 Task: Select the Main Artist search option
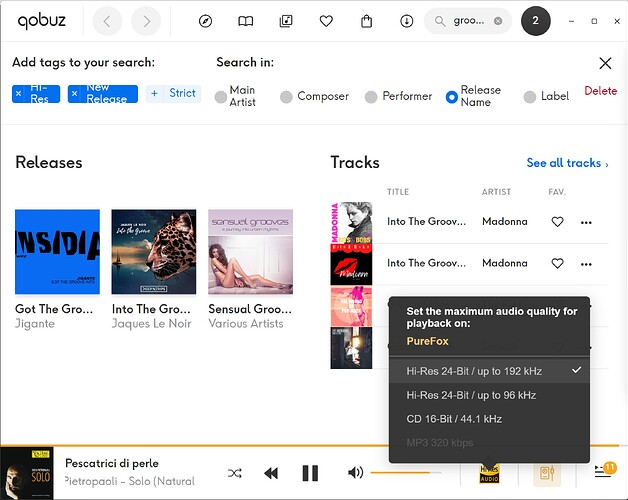click(x=222, y=97)
